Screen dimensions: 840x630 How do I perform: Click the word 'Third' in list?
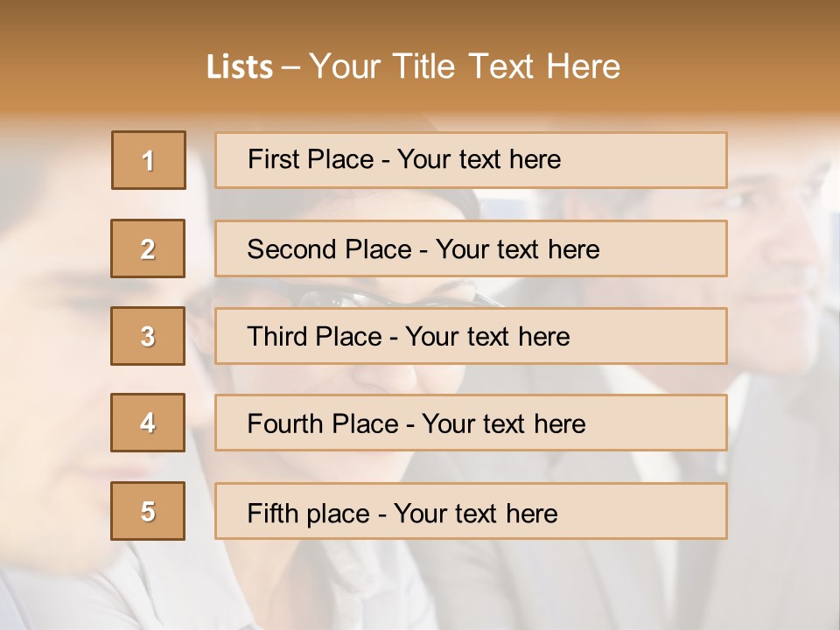tap(277, 337)
